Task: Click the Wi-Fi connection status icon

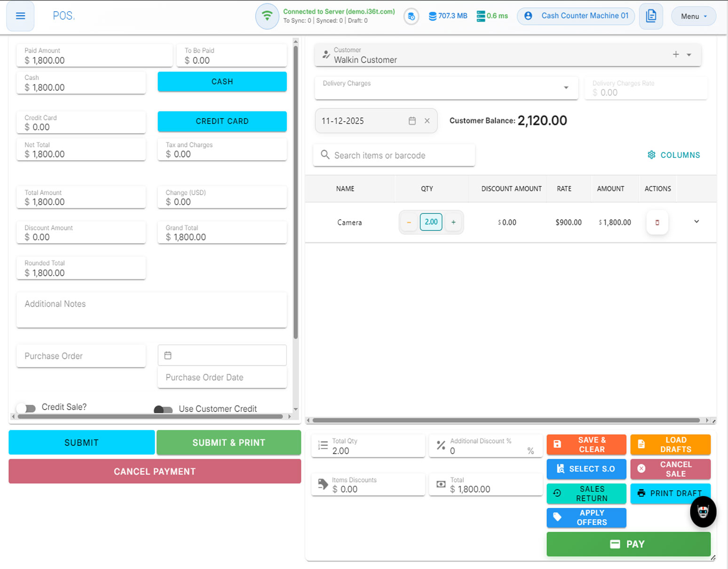Action: (x=267, y=16)
